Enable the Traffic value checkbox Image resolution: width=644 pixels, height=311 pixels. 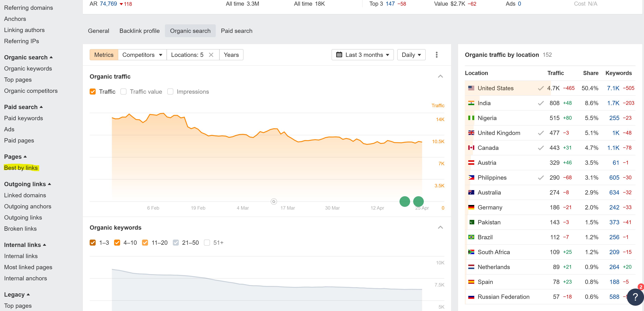pyautogui.click(x=124, y=92)
